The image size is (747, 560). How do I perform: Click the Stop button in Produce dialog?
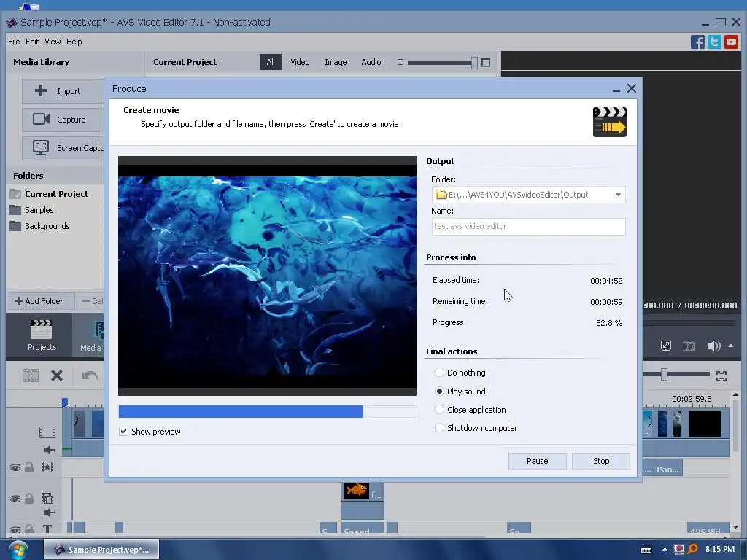tap(601, 461)
